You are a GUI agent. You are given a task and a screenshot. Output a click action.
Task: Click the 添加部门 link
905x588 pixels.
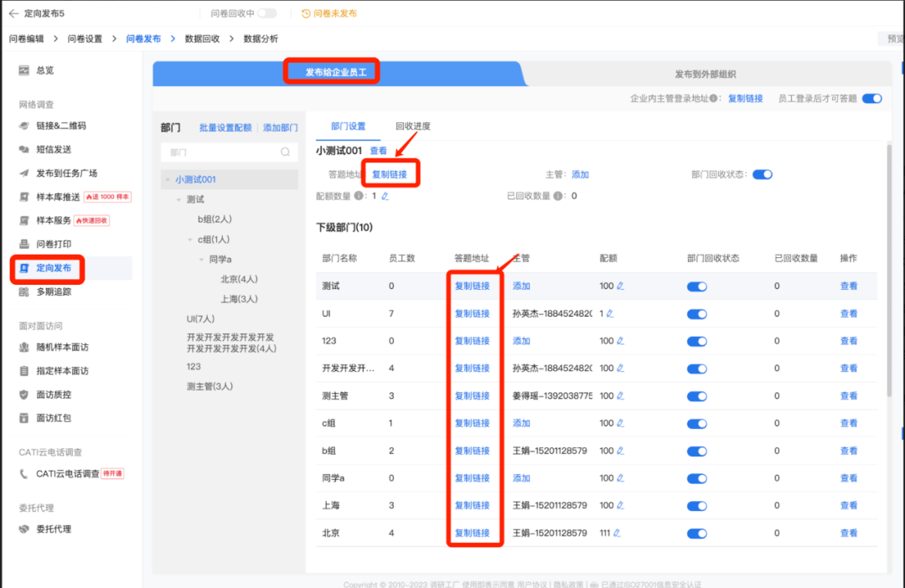(x=281, y=127)
